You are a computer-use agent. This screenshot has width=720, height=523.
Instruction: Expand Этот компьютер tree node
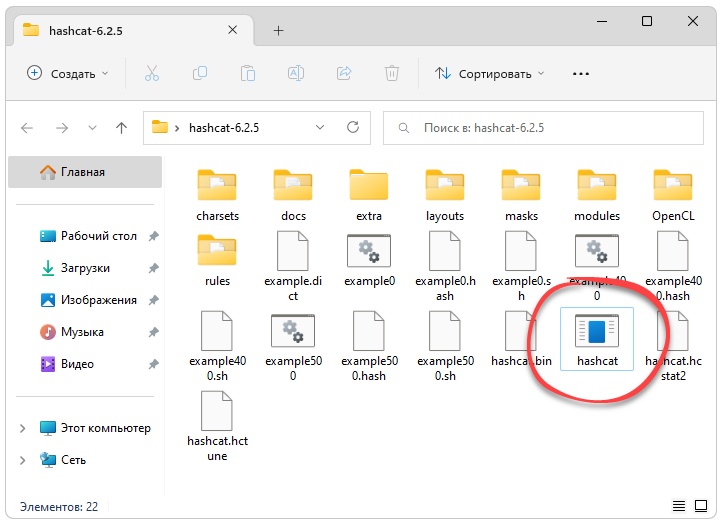[22, 428]
